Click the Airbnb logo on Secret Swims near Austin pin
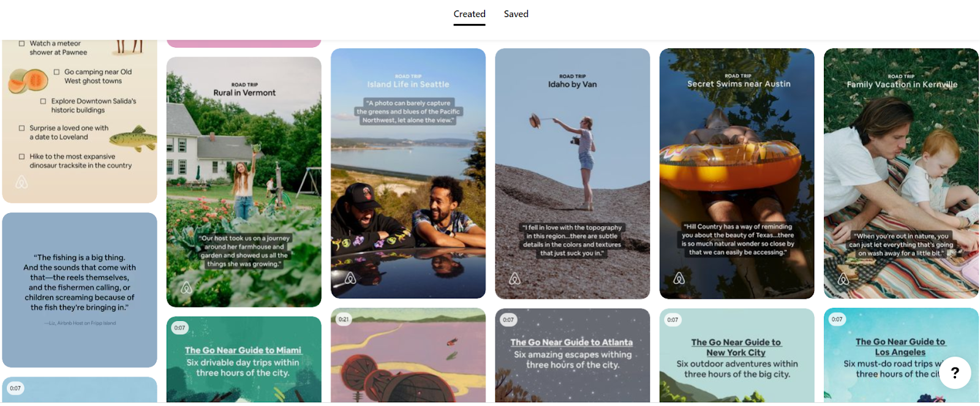Viewport: 980px width, 406px height. tap(679, 279)
